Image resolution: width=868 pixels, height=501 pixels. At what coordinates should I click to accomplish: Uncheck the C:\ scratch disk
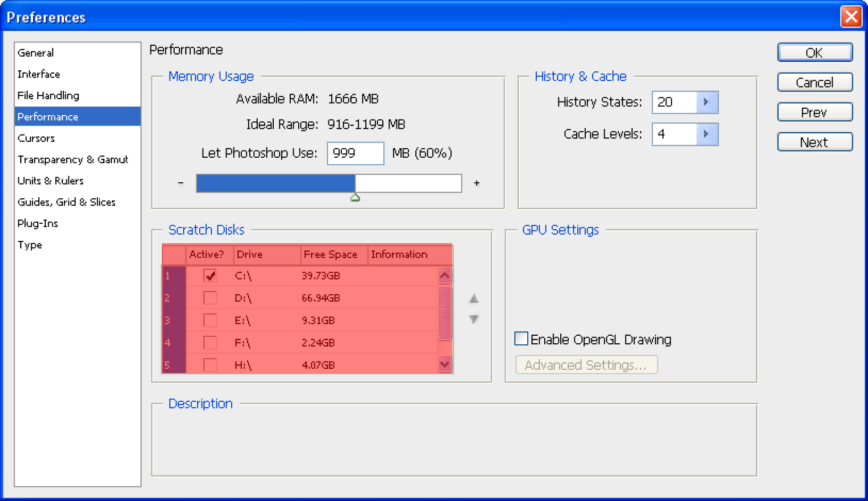[x=210, y=275]
